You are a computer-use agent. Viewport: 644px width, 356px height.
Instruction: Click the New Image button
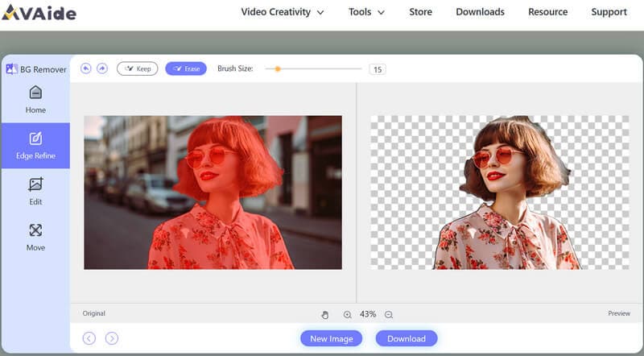pyautogui.click(x=332, y=339)
